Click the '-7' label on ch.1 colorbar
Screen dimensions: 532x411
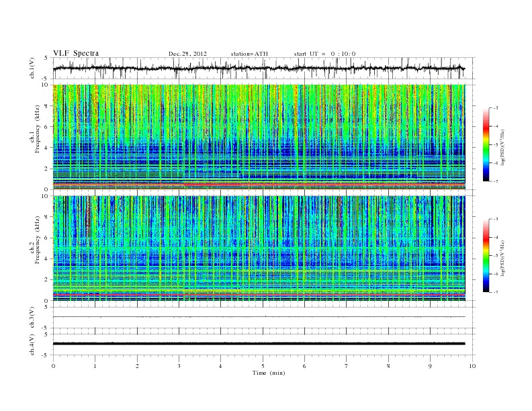point(496,181)
